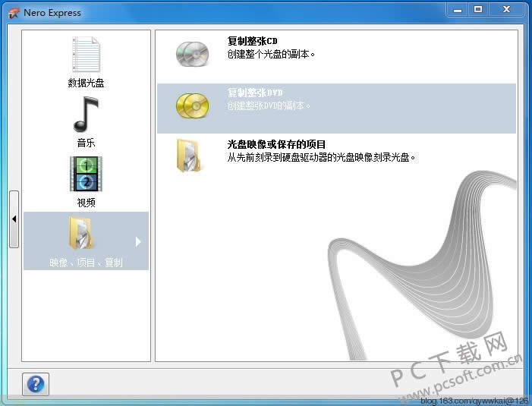
Task: Maximize the Nero Express window
Action: pyautogui.click(x=477, y=10)
